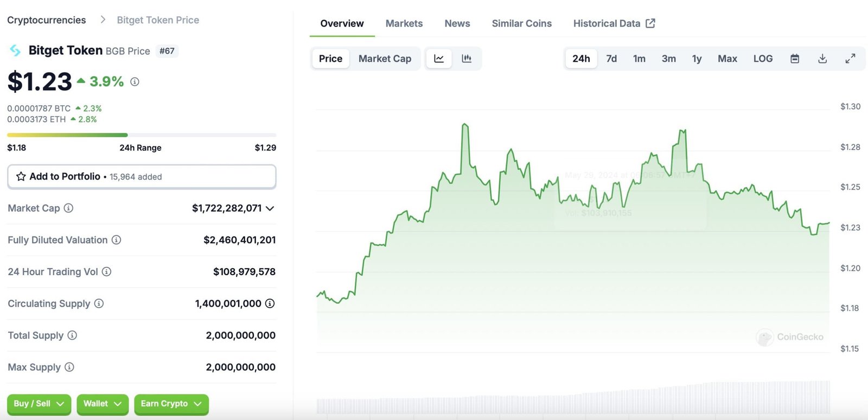Expand the Market Cap value chevron
Screen dimensions: 868x420
(270, 208)
